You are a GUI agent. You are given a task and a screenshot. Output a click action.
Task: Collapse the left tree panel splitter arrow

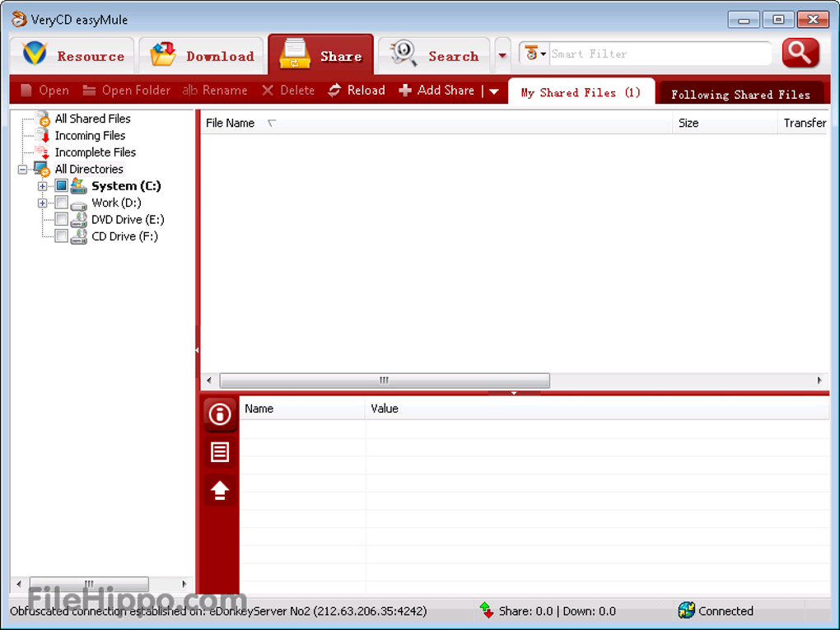(x=197, y=350)
